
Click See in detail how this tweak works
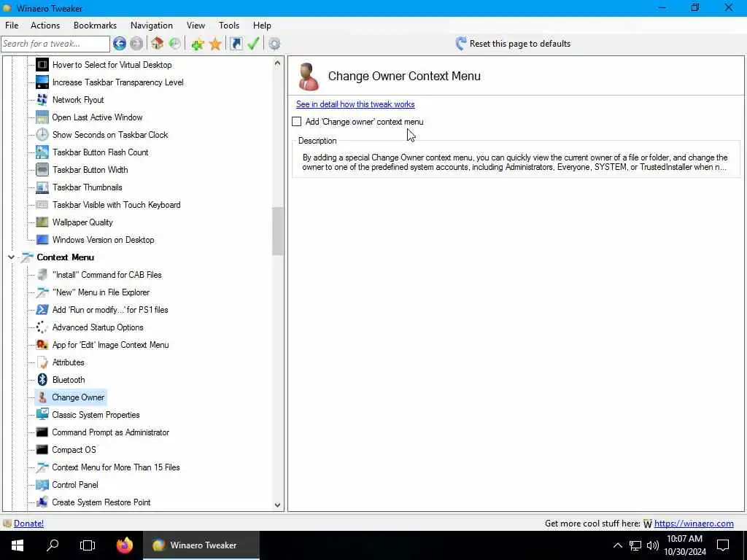pos(355,104)
